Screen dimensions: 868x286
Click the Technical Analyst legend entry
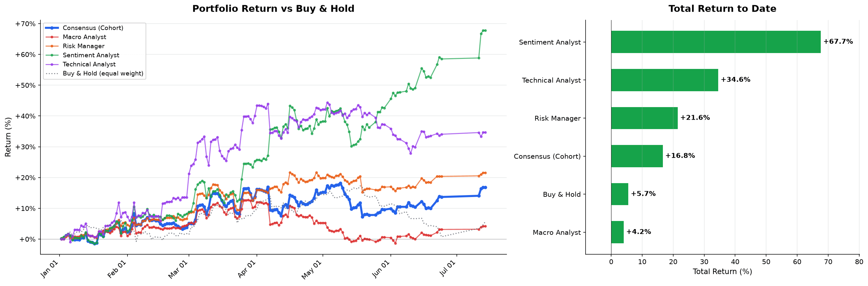click(x=81, y=64)
